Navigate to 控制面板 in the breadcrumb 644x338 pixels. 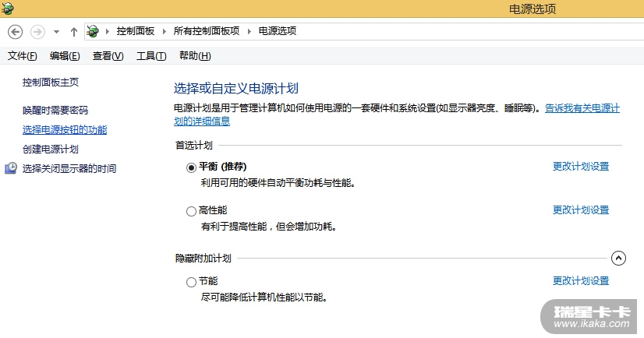(x=136, y=31)
